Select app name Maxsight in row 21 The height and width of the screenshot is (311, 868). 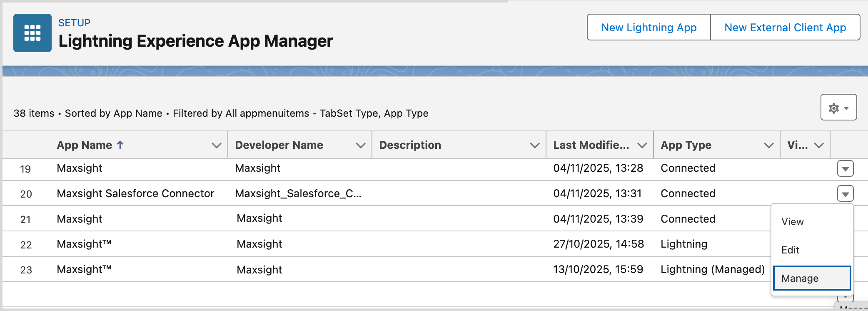[80, 219]
